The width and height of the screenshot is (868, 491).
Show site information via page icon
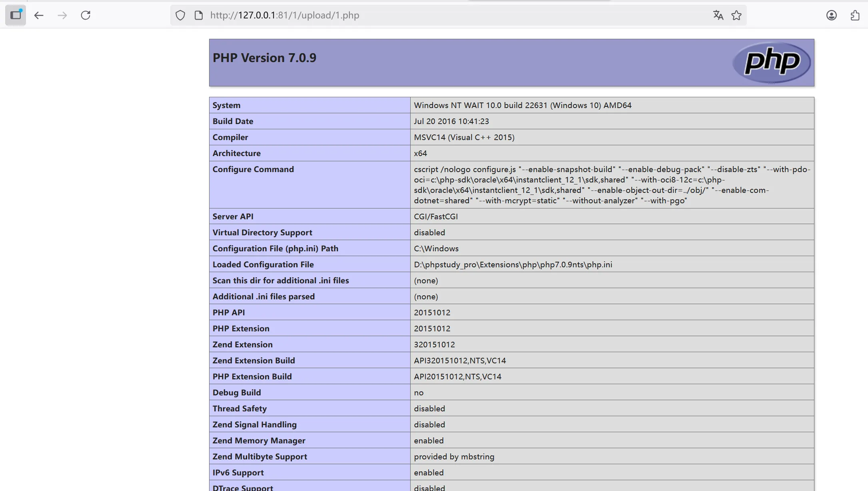(x=199, y=15)
